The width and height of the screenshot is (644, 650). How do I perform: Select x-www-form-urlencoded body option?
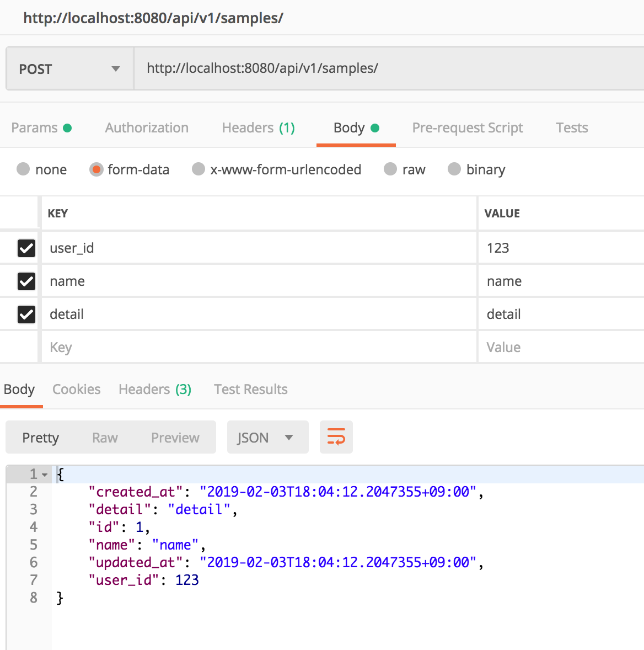point(198,169)
